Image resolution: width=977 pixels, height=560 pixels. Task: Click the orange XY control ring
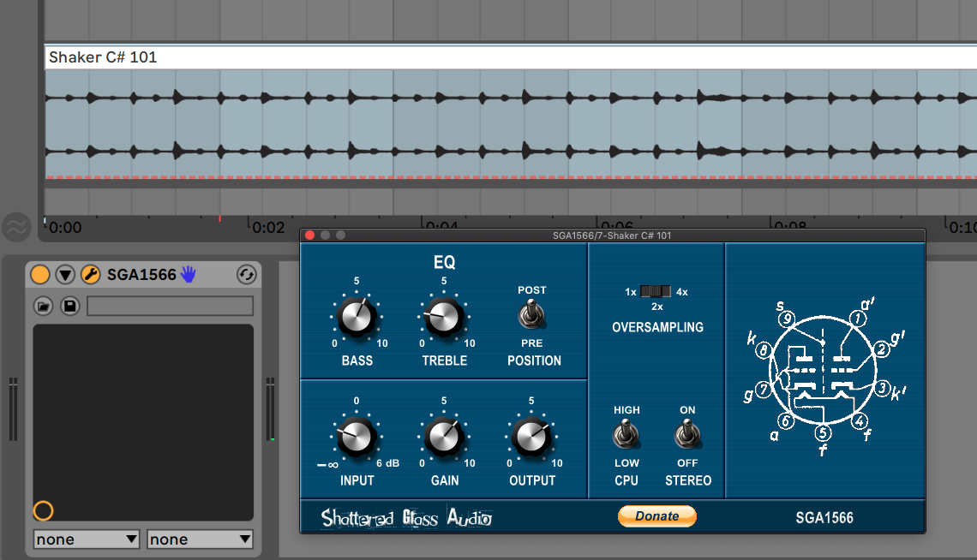click(x=43, y=511)
